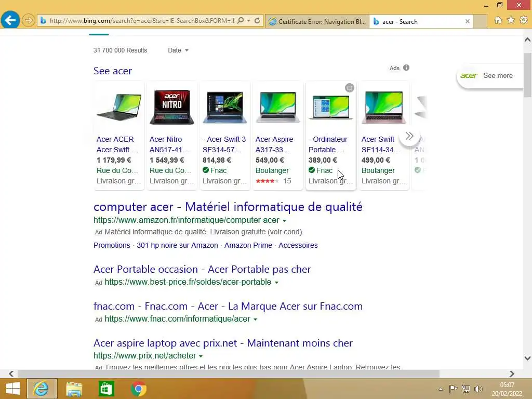This screenshot has height=399, width=532.
Task: Open the Promotions sitelink
Action: (112, 245)
